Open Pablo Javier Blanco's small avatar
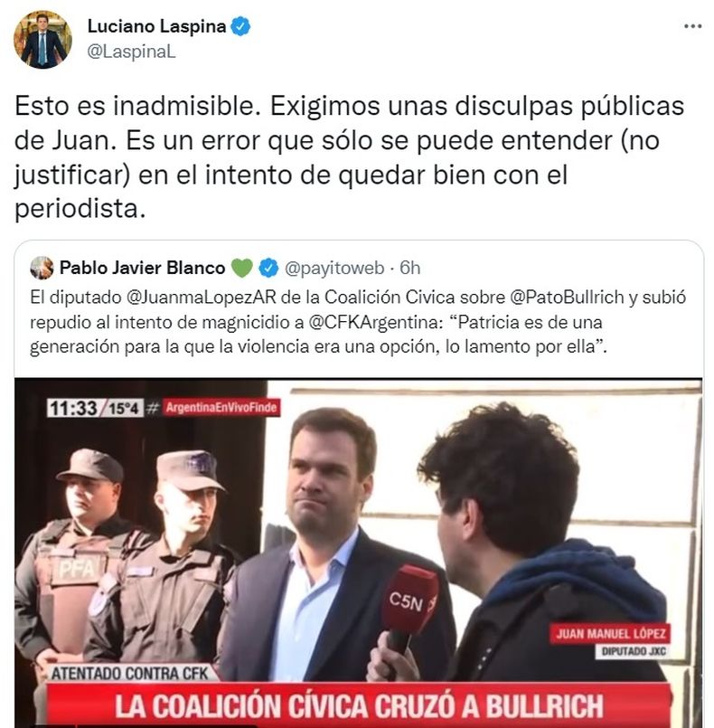The width and height of the screenshot is (714, 728). coord(42,268)
